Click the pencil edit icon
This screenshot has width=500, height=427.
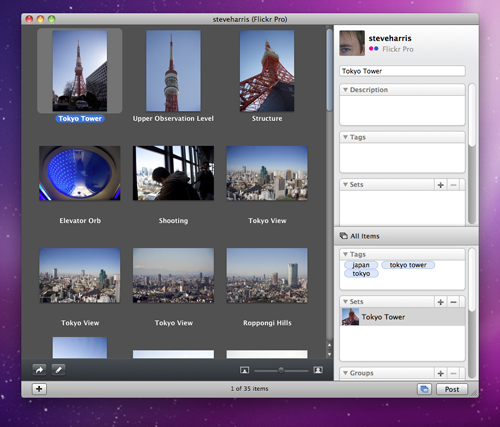coord(58,370)
